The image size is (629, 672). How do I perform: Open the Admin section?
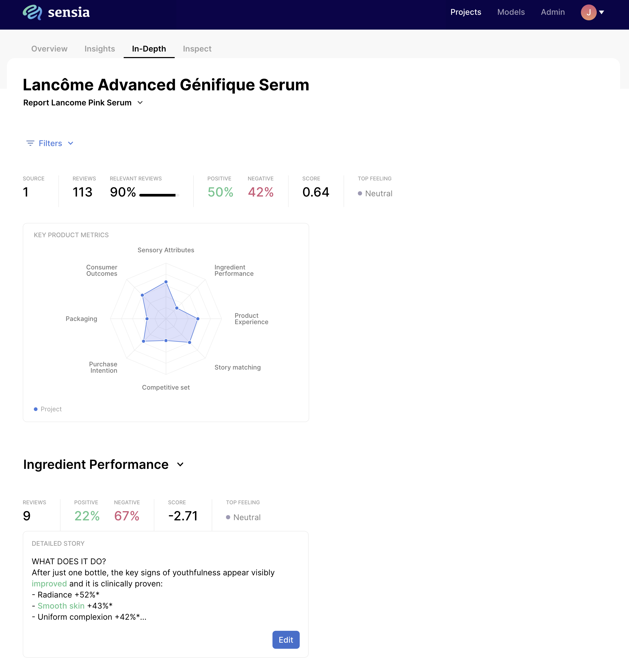coord(553,12)
